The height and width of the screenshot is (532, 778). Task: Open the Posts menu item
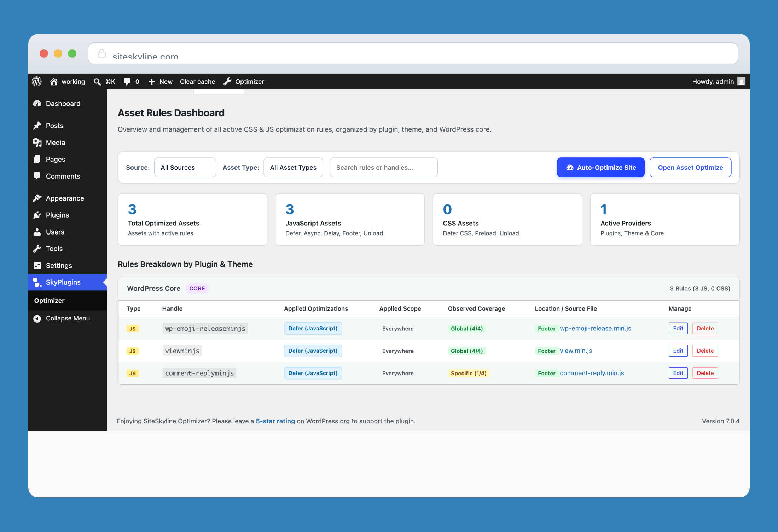pos(68,126)
